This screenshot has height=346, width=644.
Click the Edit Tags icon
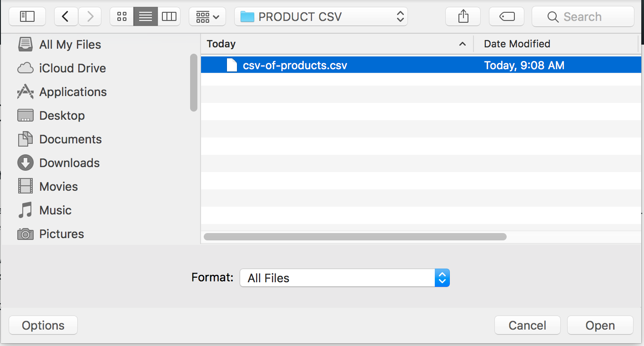507,17
